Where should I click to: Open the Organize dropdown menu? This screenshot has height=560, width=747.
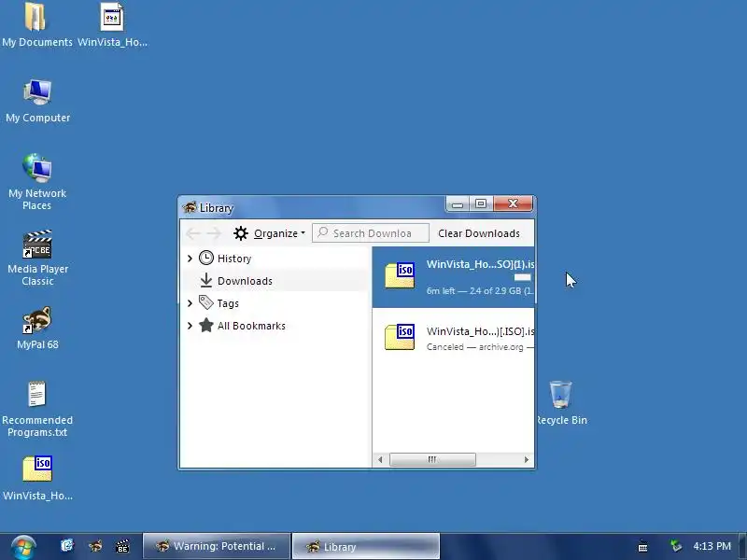point(279,233)
